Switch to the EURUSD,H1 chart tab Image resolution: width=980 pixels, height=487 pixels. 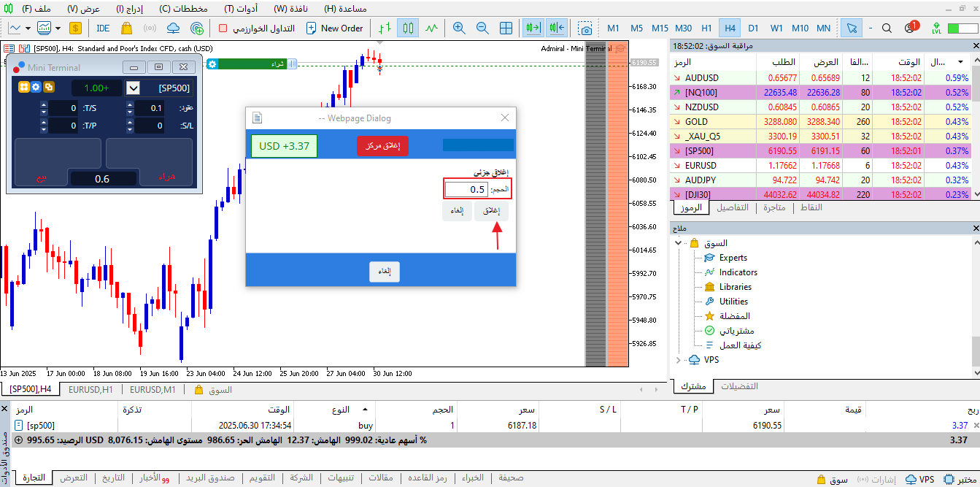tap(90, 390)
